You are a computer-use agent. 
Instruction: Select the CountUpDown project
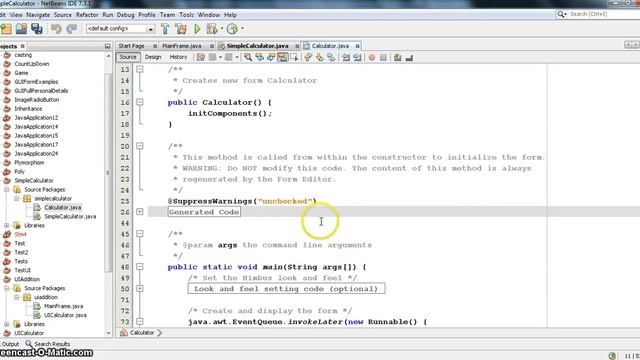(x=31, y=64)
